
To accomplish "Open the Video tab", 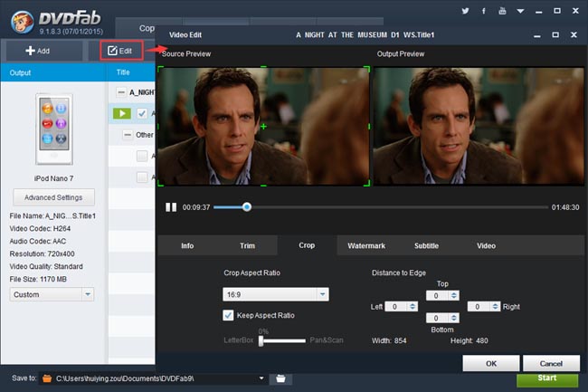I will click(x=486, y=245).
